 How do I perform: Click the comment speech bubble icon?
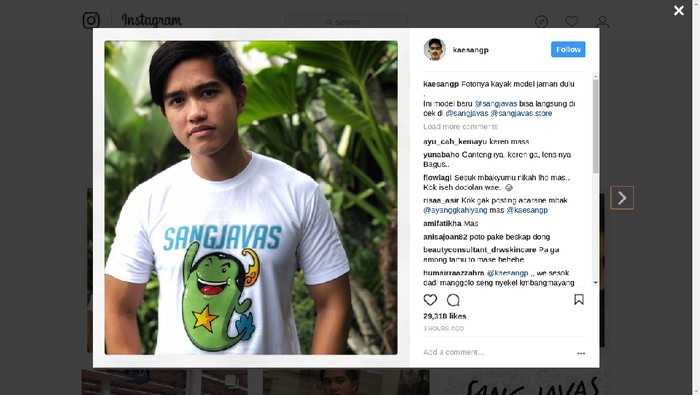click(453, 300)
